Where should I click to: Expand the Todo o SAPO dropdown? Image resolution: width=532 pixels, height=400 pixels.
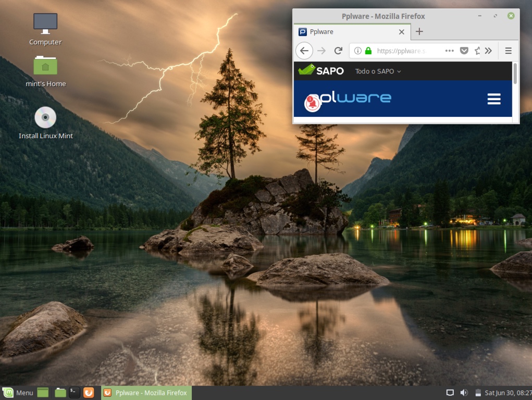[377, 71]
